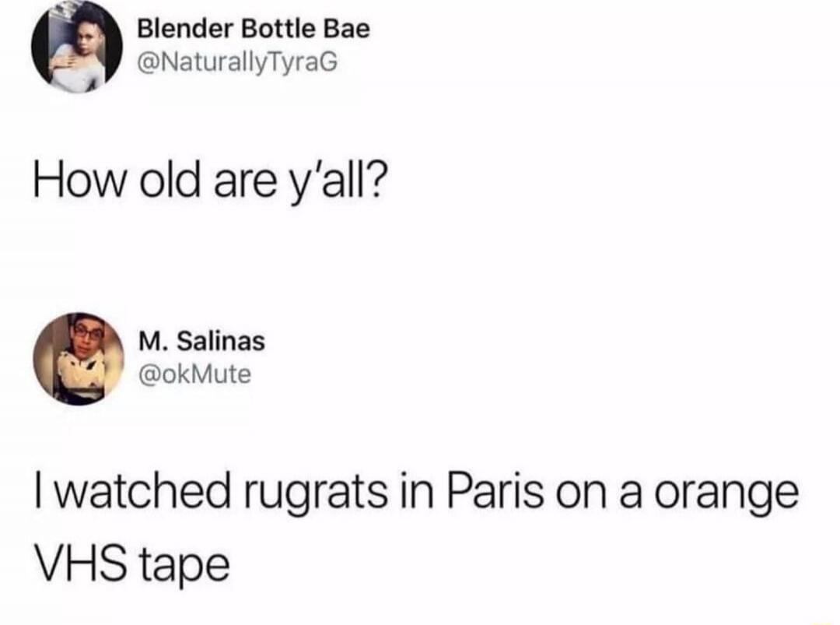Click the word "old" in the question
Viewport: 840px width, 625px height.
168,180
